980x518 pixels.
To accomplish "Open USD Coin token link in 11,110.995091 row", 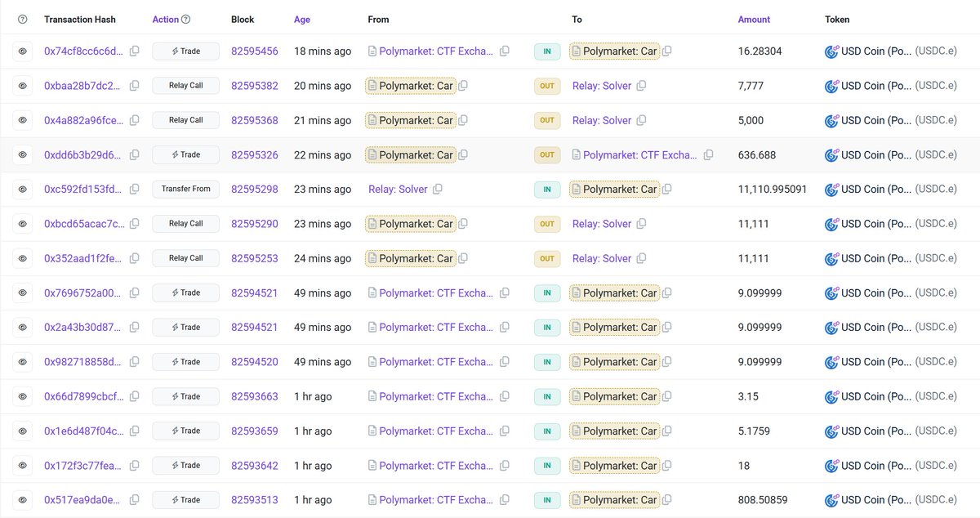I will 876,189.
